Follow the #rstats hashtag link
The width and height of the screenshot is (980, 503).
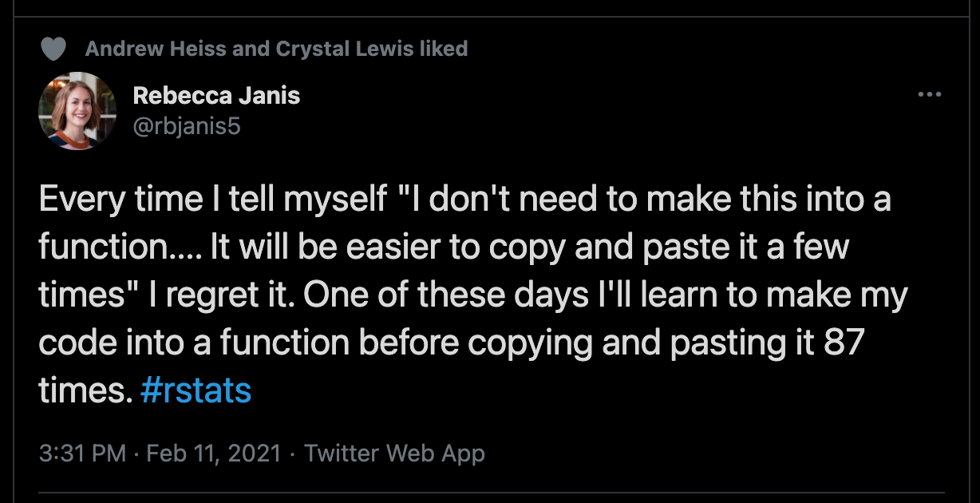[x=196, y=391]
